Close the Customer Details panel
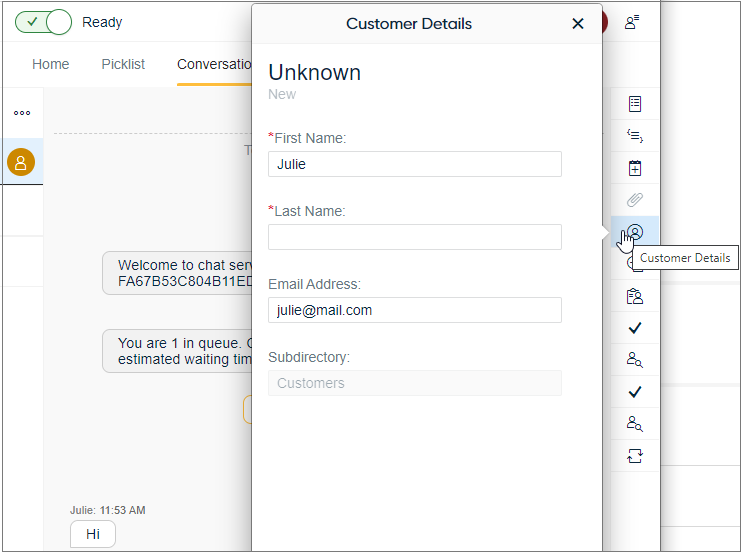This screenshot has height=552, width=741. point(578,24)
